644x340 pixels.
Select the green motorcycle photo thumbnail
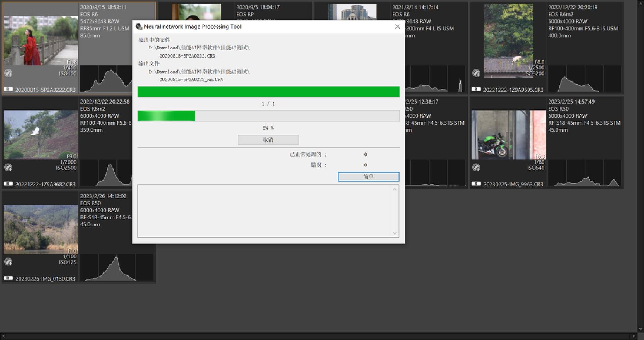508,135
